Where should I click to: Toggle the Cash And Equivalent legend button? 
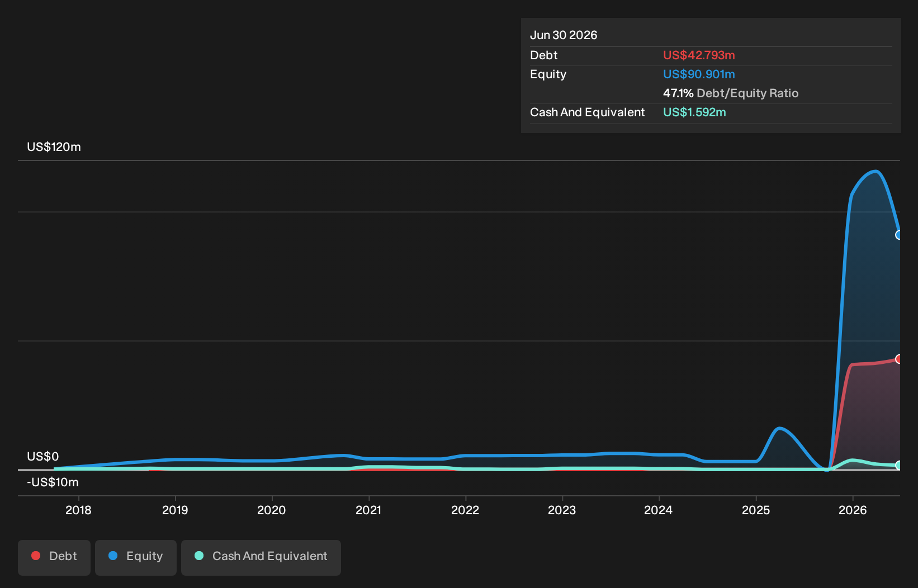(261, 557)
